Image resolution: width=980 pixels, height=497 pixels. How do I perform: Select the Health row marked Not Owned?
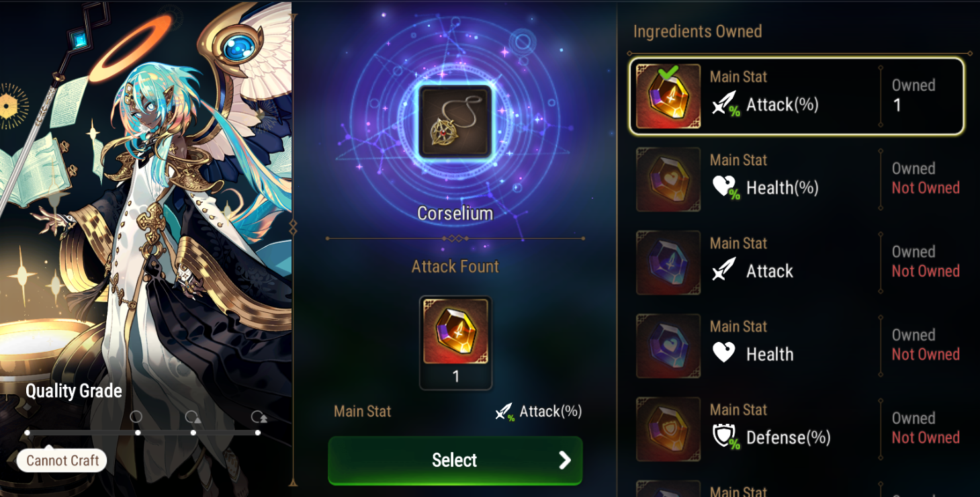(x=797, y=346)
